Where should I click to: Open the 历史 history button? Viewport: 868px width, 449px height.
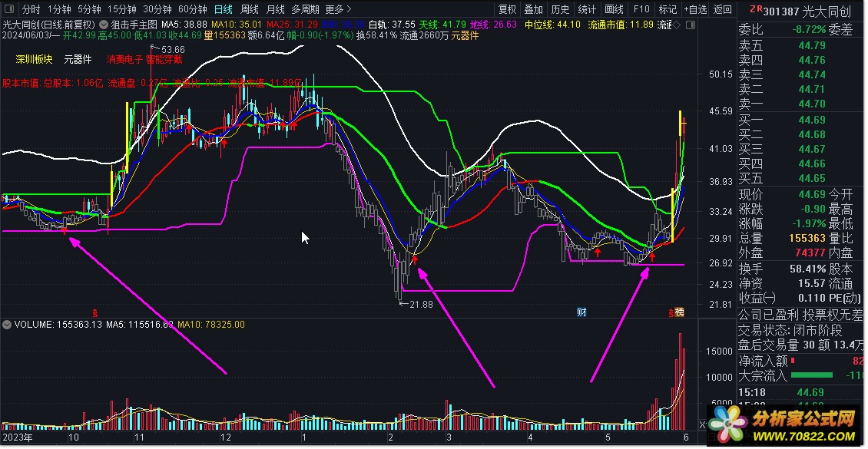(x=560, y=9)
